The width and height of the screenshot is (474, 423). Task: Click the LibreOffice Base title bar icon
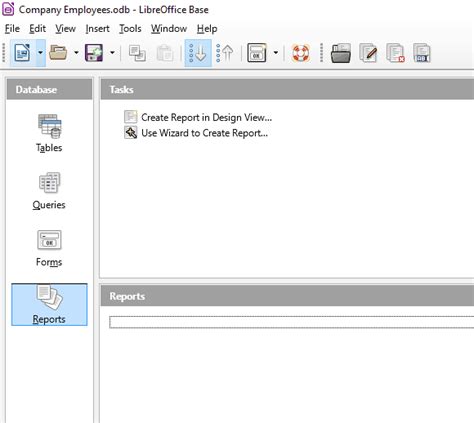point(8,9)
